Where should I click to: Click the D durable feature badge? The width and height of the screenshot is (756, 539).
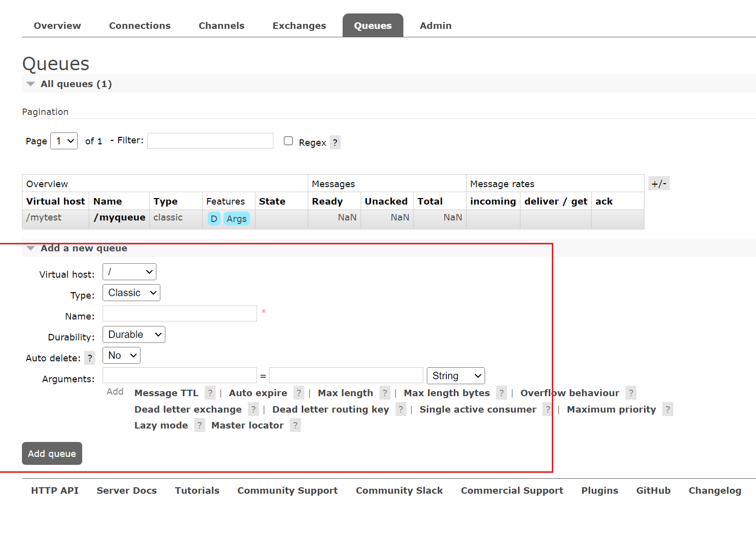(x=214, y=218)
